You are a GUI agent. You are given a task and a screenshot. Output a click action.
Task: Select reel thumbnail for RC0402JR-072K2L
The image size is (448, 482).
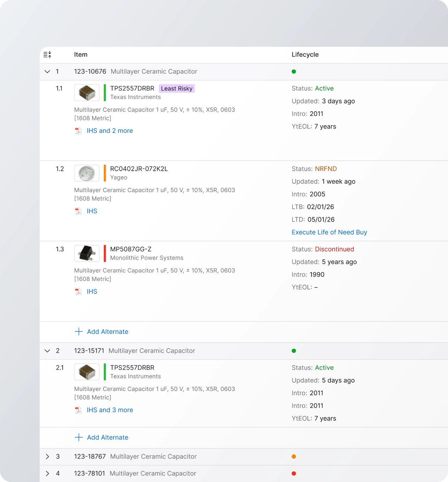[87, 173]
